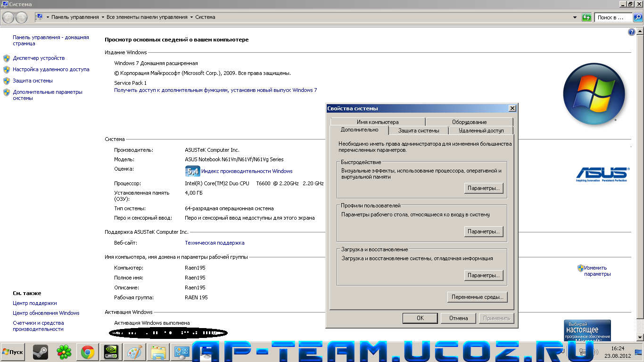Click the Получить доступ к дополнительным функциям link
Screen dimensions: 644x362
(x=215, y=90)
